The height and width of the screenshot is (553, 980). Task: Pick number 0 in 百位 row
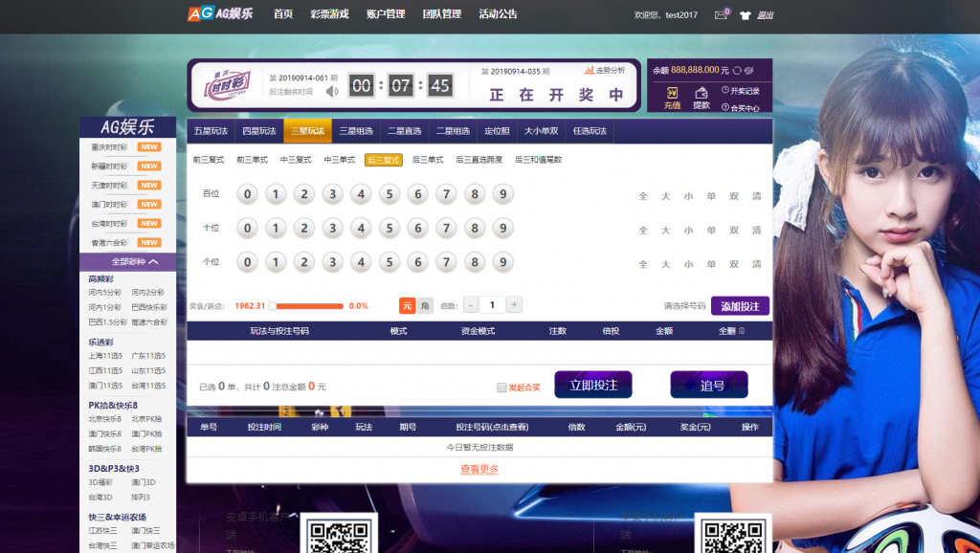tap(248, 194)
